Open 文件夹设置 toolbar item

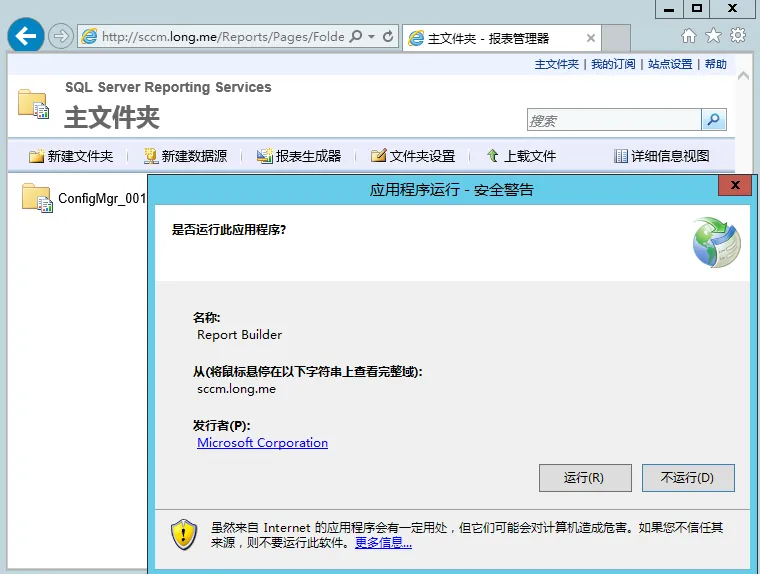(x=413, y=156)
